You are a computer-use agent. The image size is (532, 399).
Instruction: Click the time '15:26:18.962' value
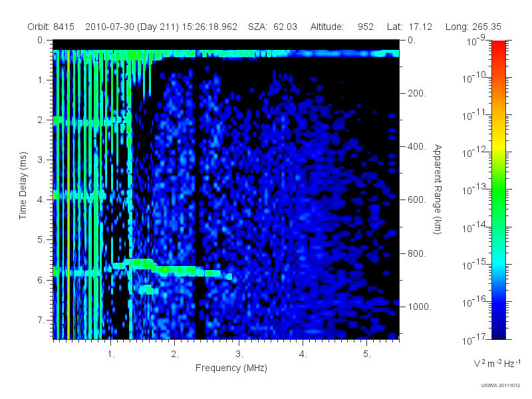(x=209, y=27)
